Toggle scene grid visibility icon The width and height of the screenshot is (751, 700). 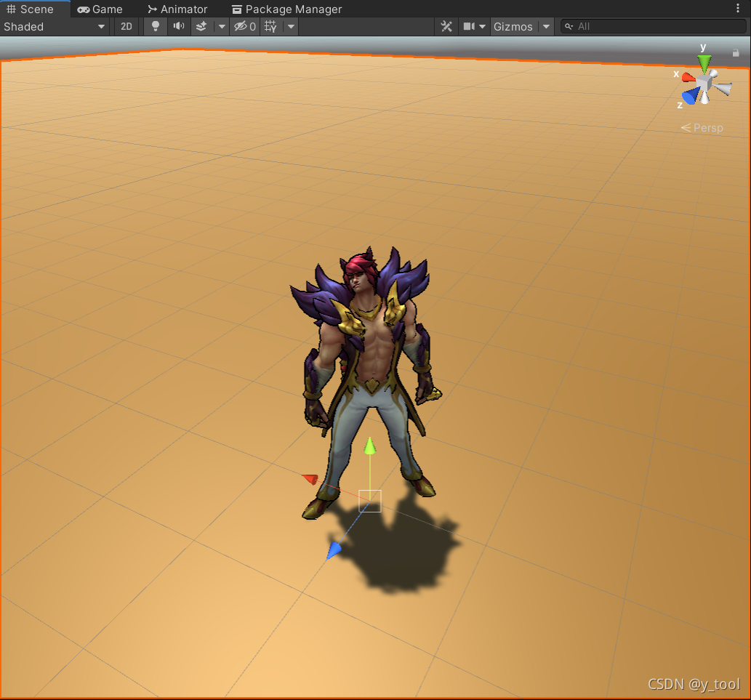click(271, 27)
